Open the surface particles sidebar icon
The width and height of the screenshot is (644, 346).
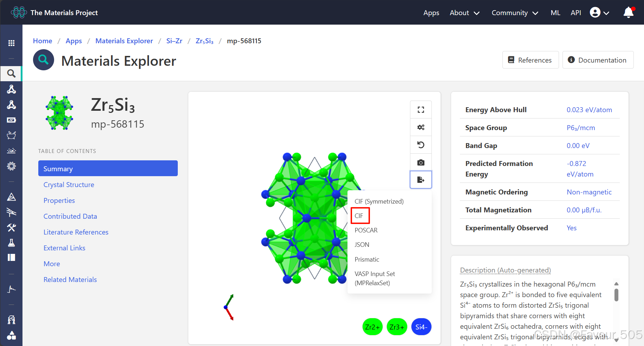[11, 150]
